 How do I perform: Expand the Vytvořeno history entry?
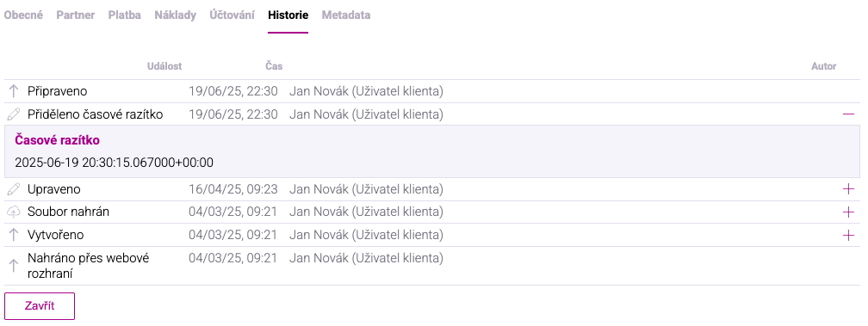tap(848, 236)
